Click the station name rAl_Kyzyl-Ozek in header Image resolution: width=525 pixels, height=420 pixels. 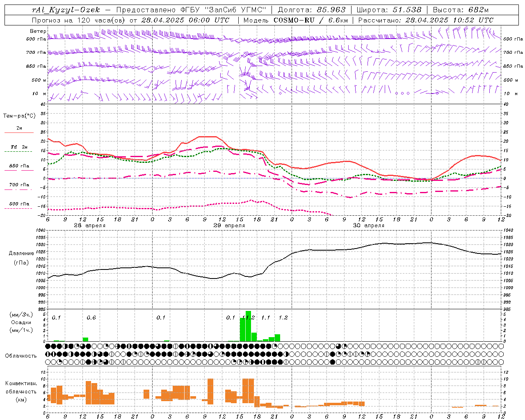[66, 10]
